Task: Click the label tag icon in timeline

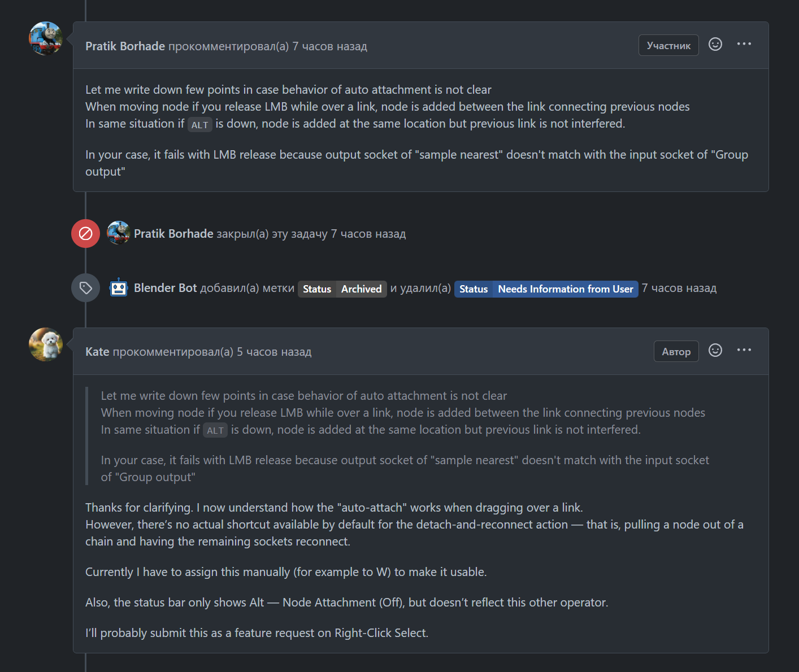Action: click(85, 288)
